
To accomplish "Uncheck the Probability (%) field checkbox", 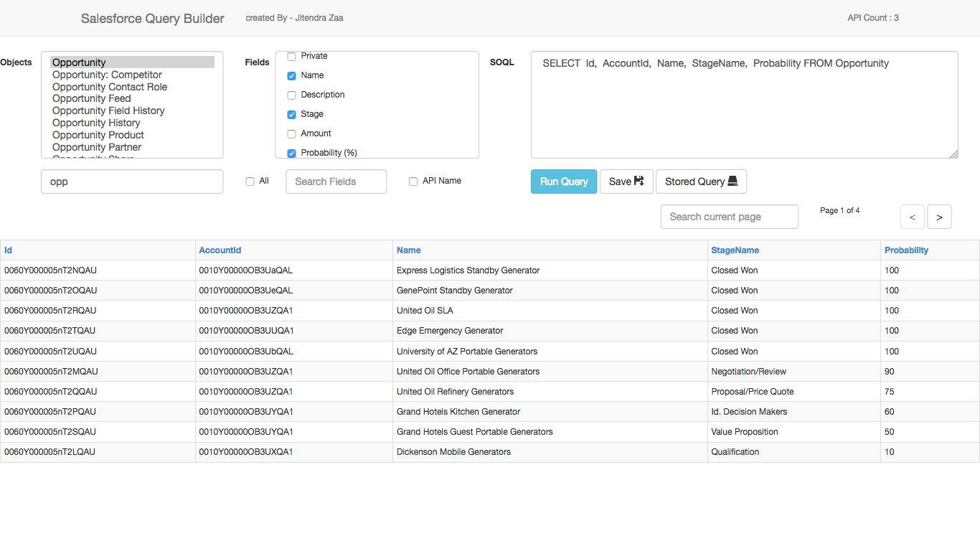I will (291, 153).
